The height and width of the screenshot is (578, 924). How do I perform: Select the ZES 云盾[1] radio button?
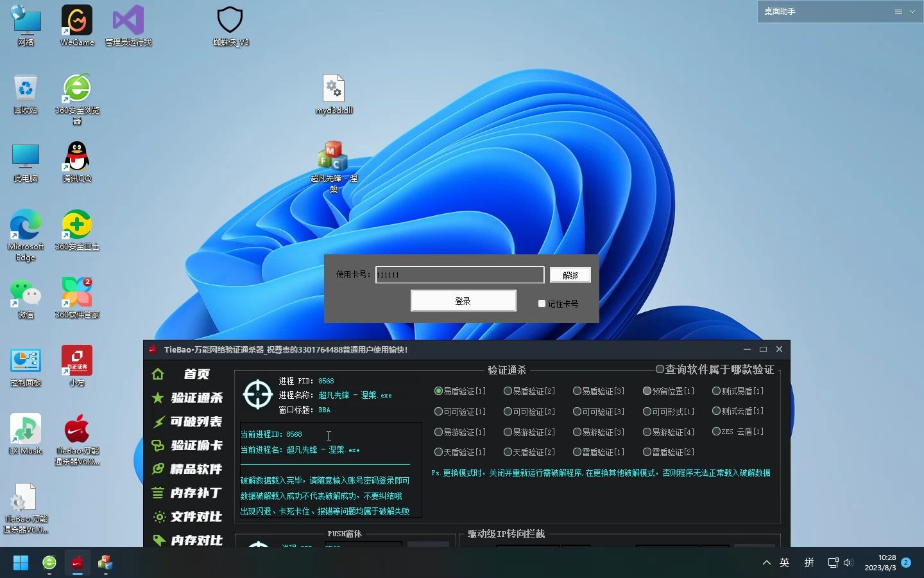(x=716, y=432)
